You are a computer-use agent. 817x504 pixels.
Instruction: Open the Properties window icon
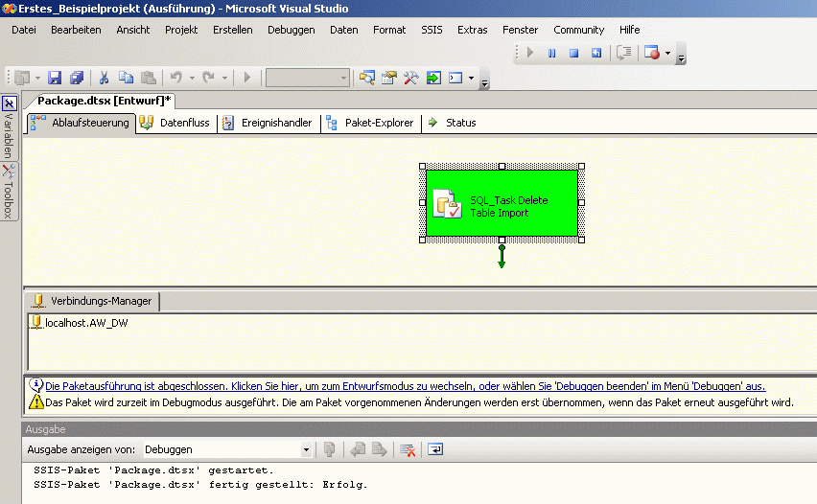click(389, 79)
